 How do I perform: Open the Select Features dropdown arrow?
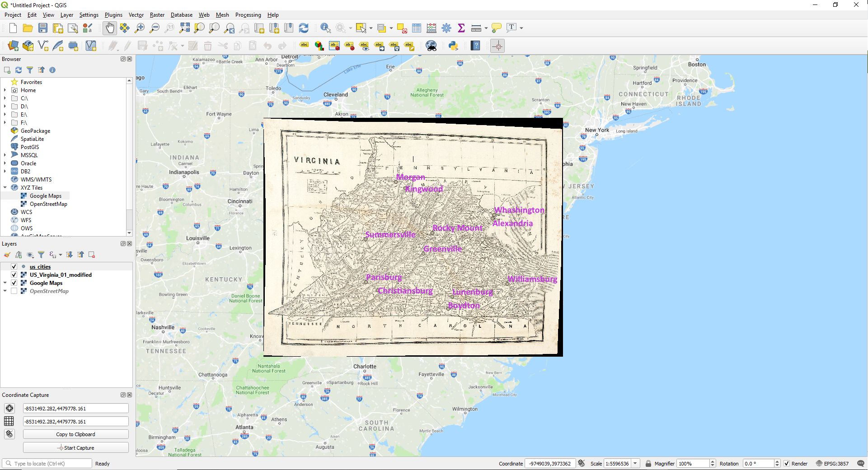pos(371,28)
